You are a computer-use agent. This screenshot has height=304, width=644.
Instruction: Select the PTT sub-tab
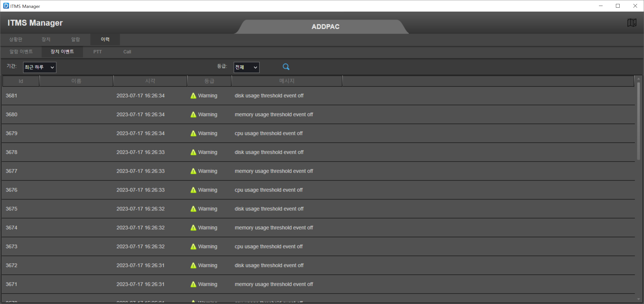pos(98,52)
